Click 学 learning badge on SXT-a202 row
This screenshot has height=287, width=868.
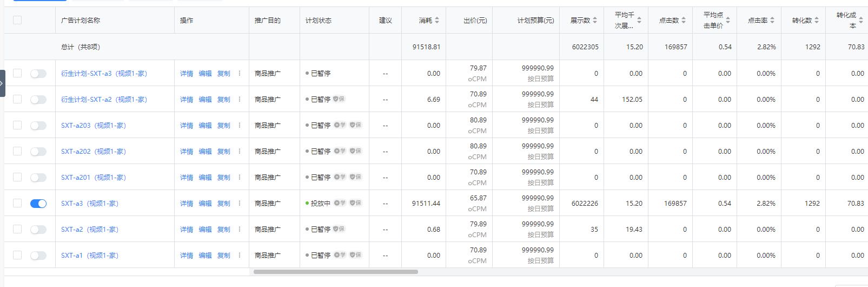(340, 151)
